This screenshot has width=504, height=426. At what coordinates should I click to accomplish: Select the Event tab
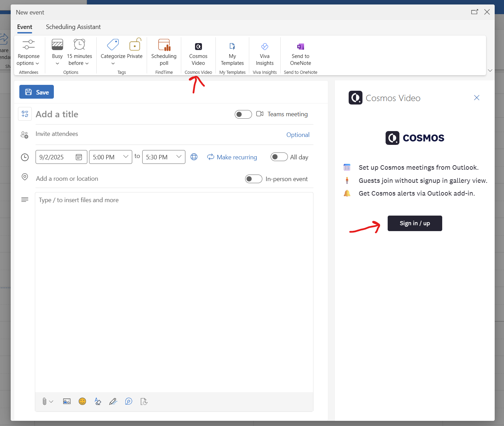[25, 27]
